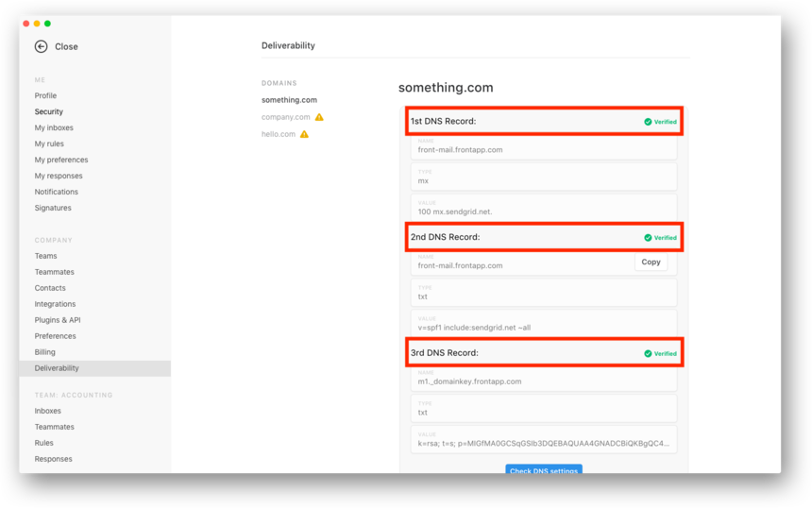Click Close to exit settings
Screen dimensions: 812x508
[x=66, y=46]
